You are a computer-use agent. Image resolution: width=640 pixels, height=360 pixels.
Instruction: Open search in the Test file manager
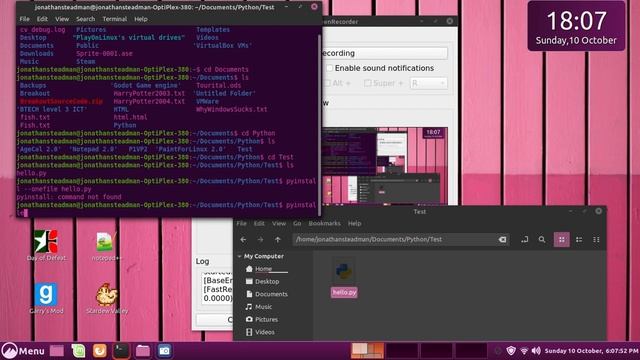pos(542,240)
